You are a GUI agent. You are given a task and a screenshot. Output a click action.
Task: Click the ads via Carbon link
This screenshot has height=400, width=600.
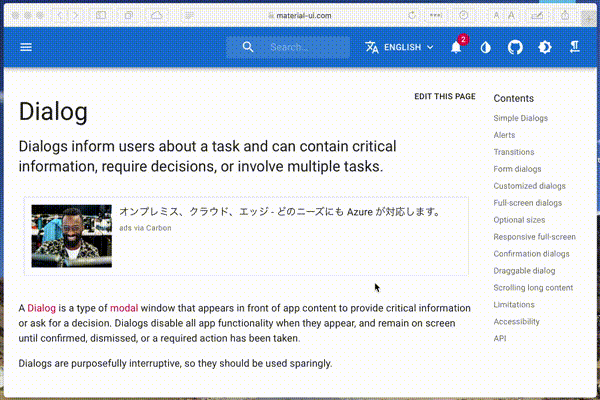[145, 228]
